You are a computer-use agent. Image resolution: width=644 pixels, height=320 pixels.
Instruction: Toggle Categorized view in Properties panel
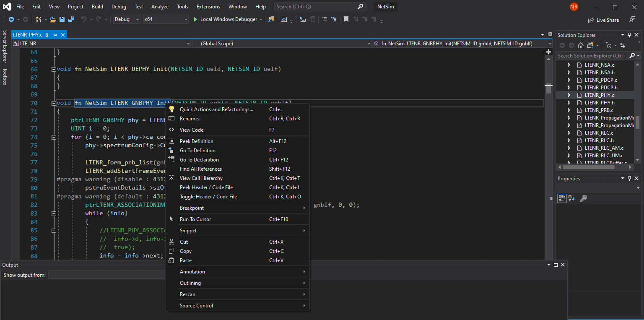pyautogui.click(x=562, y=198)
